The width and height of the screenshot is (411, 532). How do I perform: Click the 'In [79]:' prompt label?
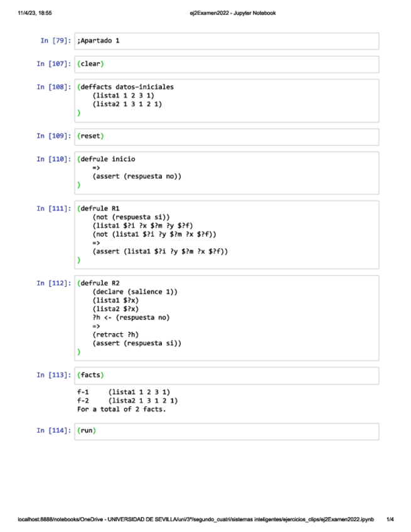pos(56,41)
